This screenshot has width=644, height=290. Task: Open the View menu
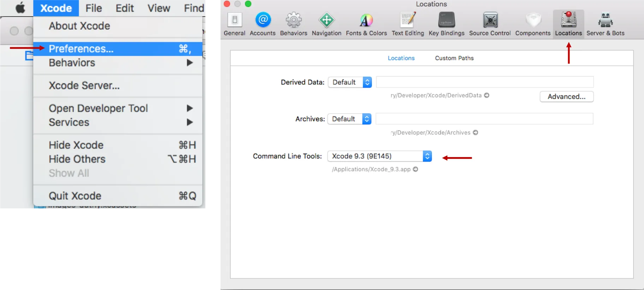pos(159,8)
